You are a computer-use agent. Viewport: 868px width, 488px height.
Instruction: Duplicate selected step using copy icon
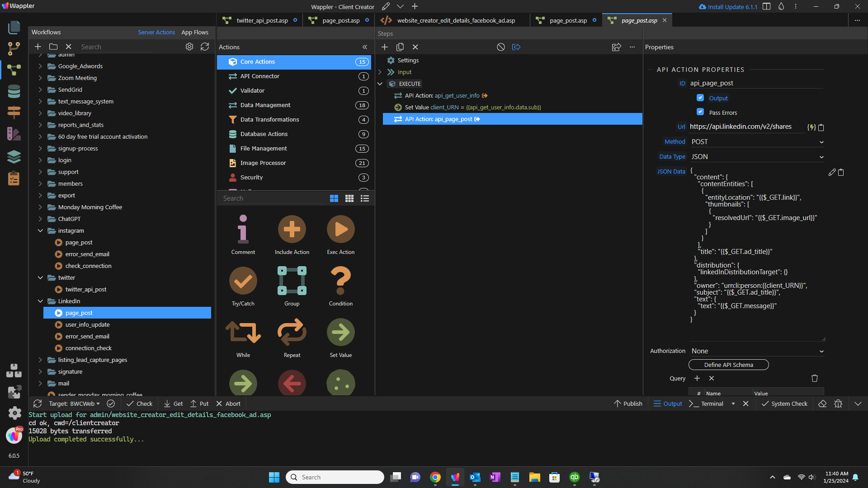coord(400,47)
